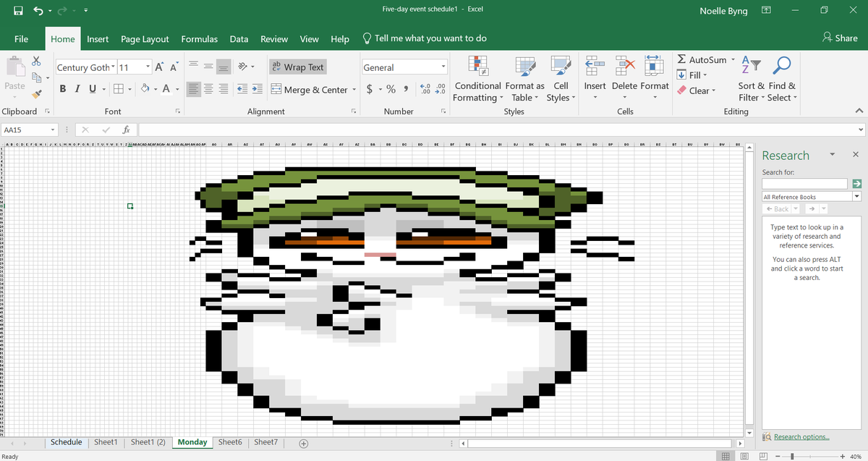This screenshot has width=868, height=461.
Task: Click Decrease Indent icon
Action: 242,89
